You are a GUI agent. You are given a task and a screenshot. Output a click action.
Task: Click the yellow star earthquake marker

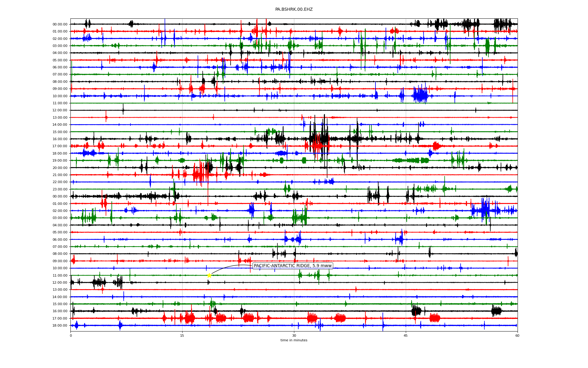[x=209, y=275]
